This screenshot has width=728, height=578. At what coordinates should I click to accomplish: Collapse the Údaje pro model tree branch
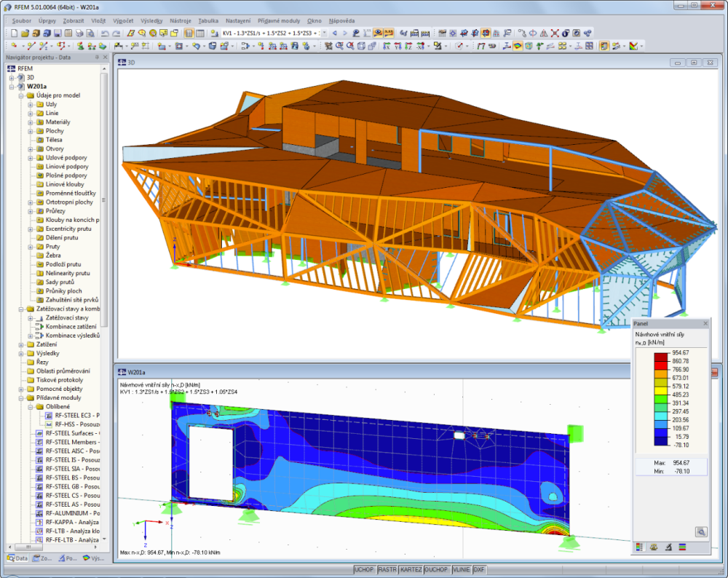[20, 95]
